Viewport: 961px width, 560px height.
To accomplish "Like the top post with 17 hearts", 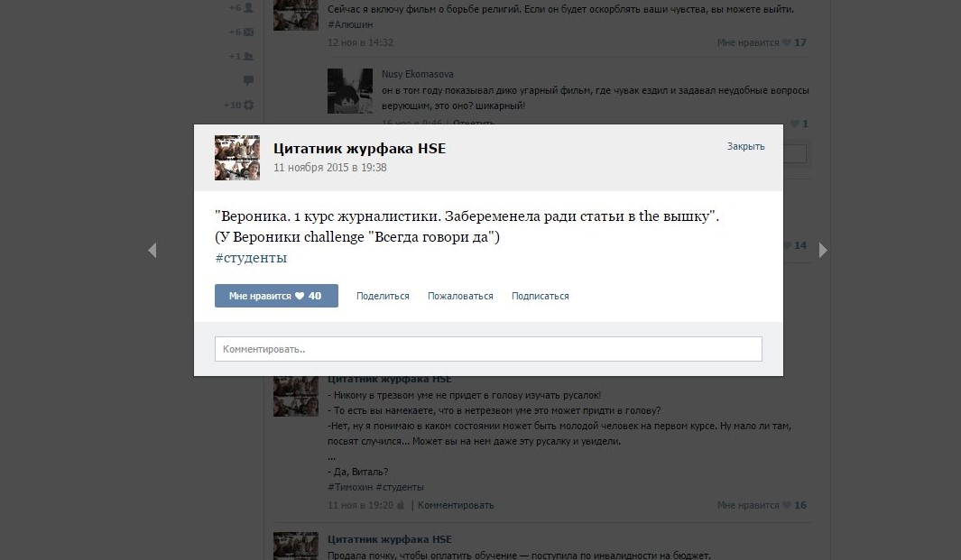I will 762,42.
